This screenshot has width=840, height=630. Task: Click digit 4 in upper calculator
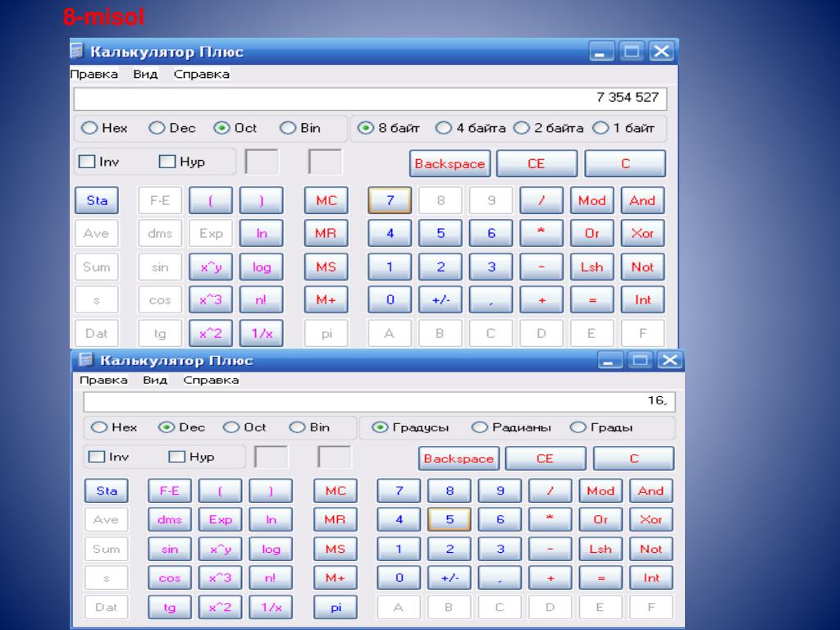coord(390,234)
